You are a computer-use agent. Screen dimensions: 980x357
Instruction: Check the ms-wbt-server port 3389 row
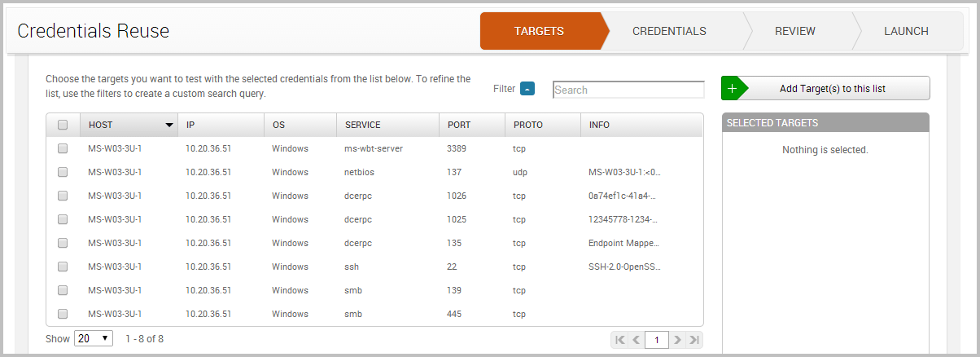63,149
